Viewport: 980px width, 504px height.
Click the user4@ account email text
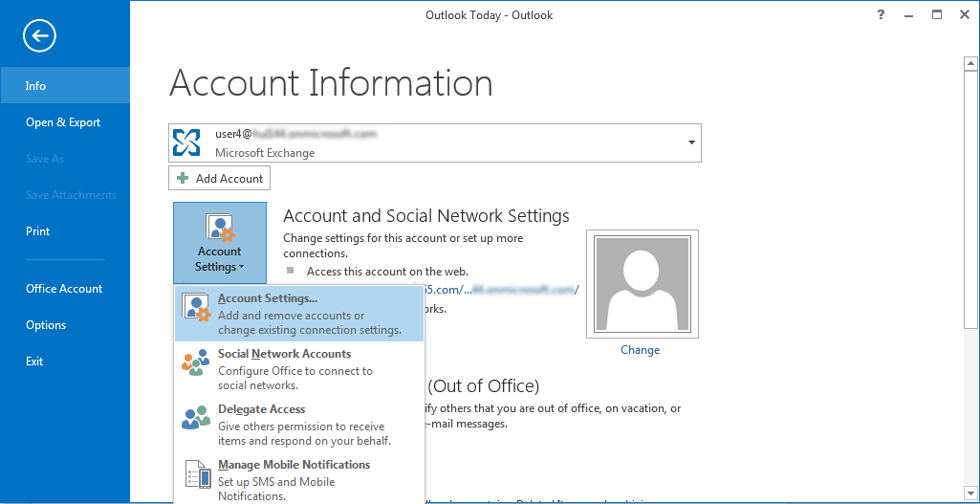coord(297,133)
